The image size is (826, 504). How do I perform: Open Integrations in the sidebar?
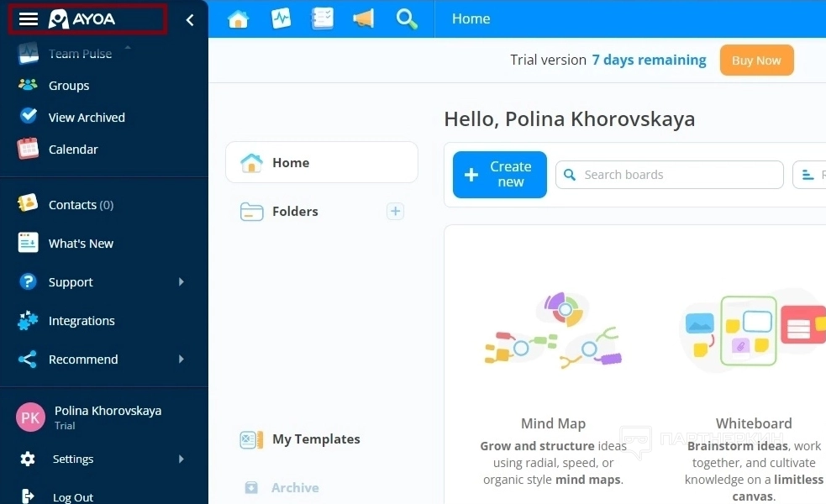pos(82,321)
